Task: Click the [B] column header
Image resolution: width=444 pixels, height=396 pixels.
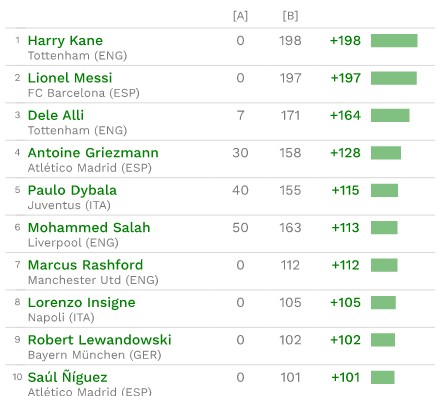Action: pyautogui.click(x=290, y=16)
